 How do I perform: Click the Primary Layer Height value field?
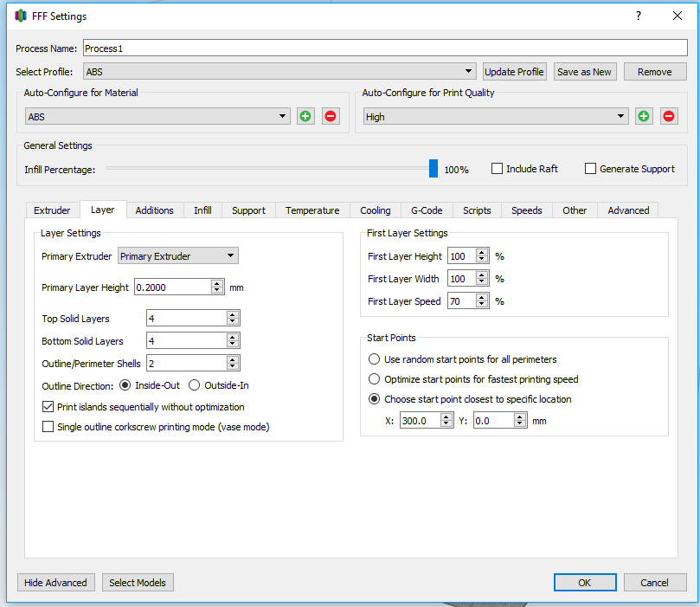coord(173,287)
